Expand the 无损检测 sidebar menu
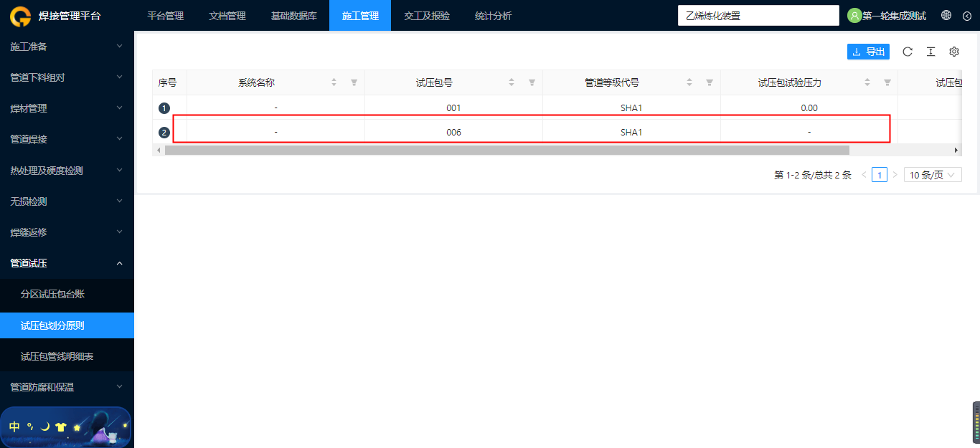The height and width of the screenshot is (448, 980). (67, 201)
